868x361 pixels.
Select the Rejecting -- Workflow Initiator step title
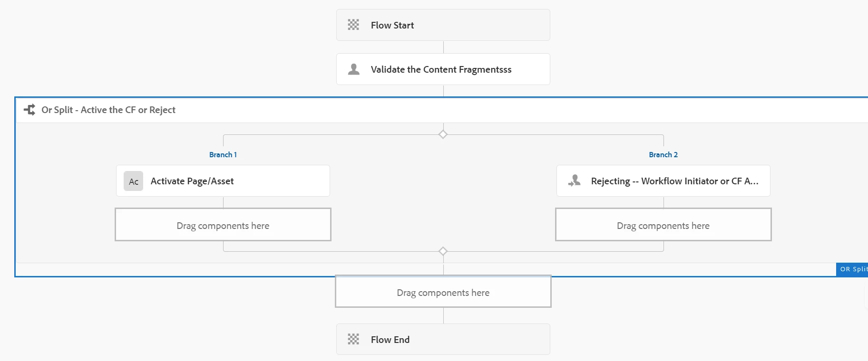tap(674, 181)
